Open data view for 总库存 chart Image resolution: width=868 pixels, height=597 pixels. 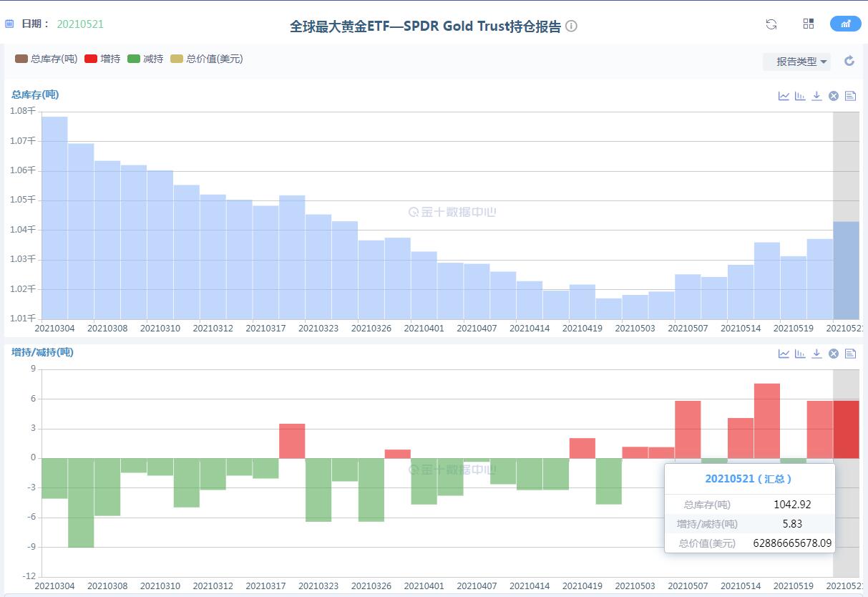pyautogui.click(x=850, y=96)
